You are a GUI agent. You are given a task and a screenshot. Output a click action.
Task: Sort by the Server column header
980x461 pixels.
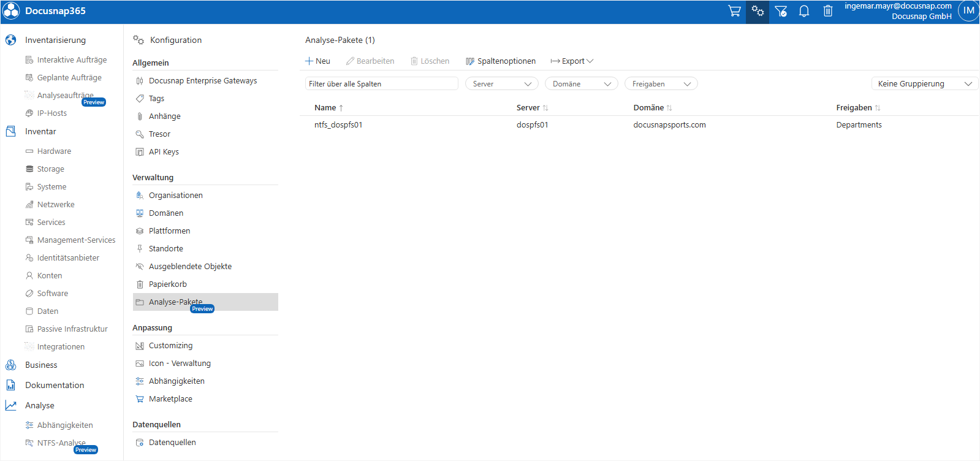[x=532, y=108]
